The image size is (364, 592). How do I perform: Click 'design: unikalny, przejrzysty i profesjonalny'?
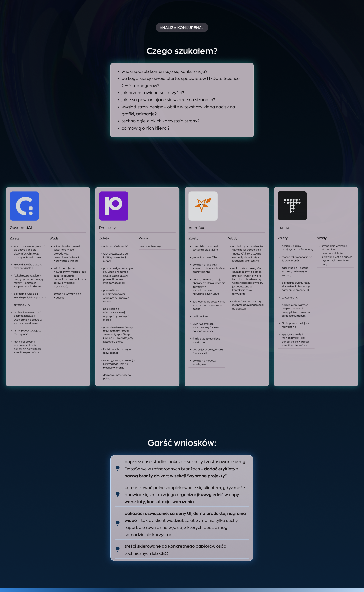click(x=298, y=248)
